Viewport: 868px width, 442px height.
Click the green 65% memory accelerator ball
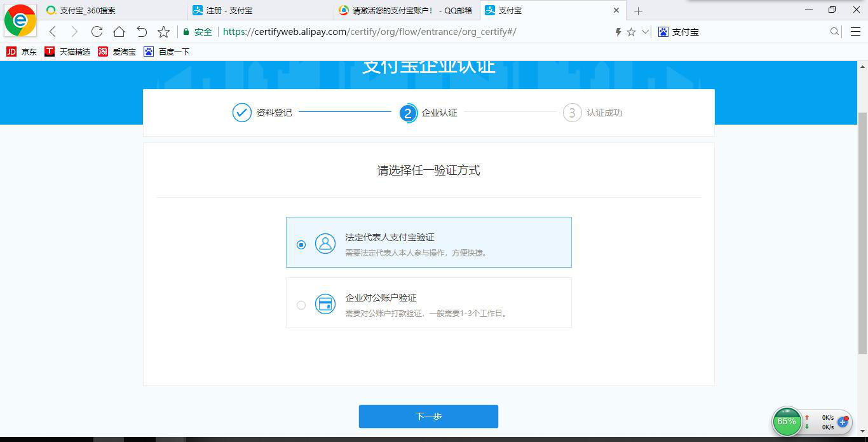[x=787, y=422]
